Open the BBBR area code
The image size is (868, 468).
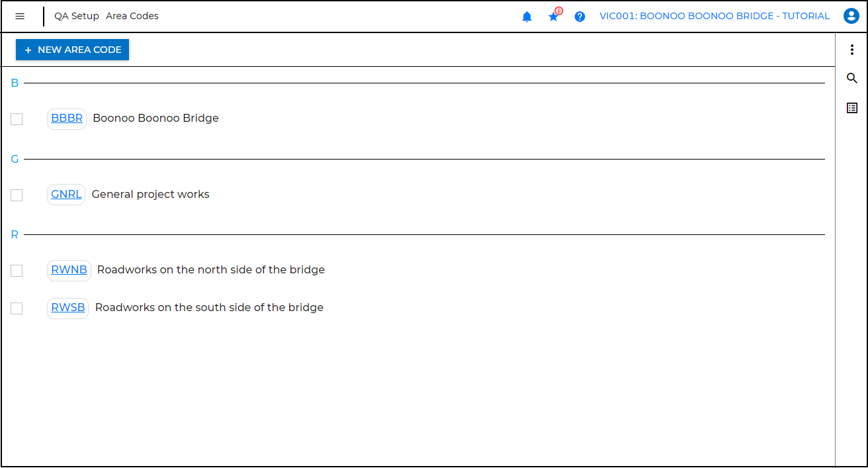click(x=66, y=118)
